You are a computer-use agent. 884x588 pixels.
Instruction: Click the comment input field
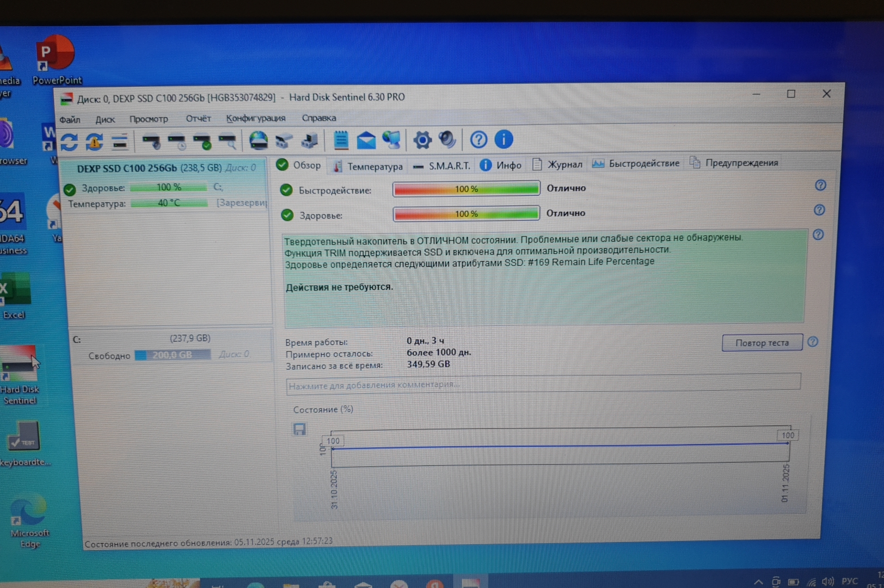[543, 384]
